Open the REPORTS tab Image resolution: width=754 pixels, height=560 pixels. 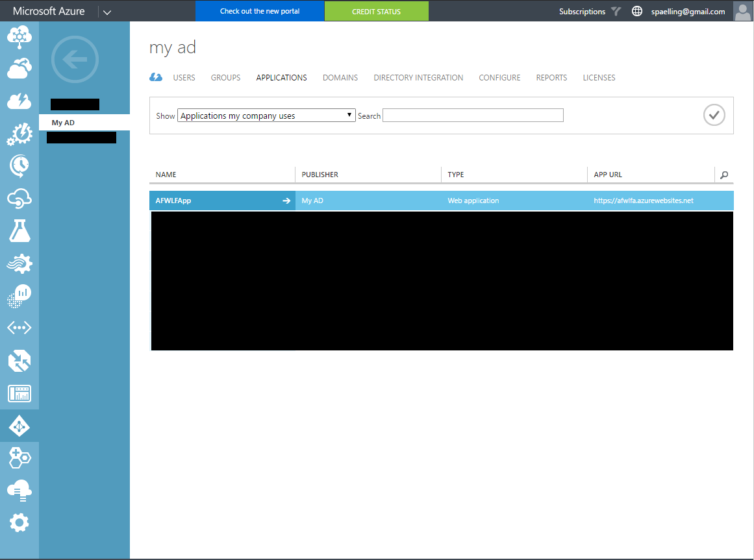[551, 78]
